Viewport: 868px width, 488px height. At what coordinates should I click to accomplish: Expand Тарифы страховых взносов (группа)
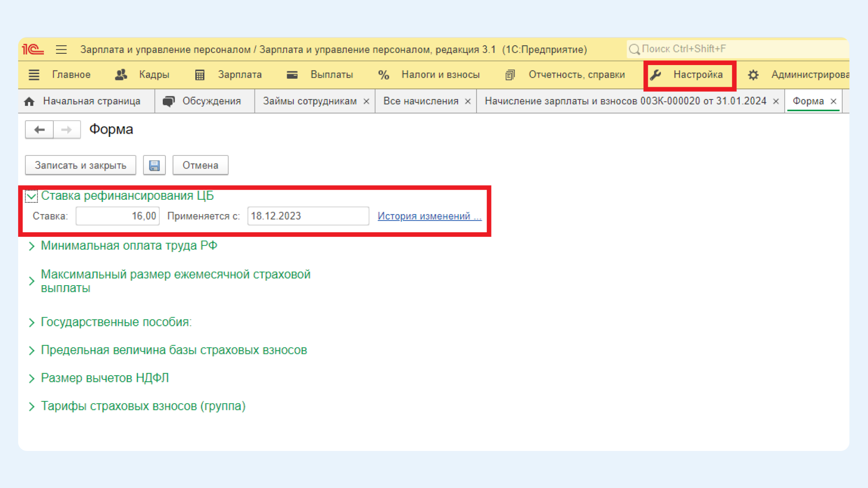31,407
